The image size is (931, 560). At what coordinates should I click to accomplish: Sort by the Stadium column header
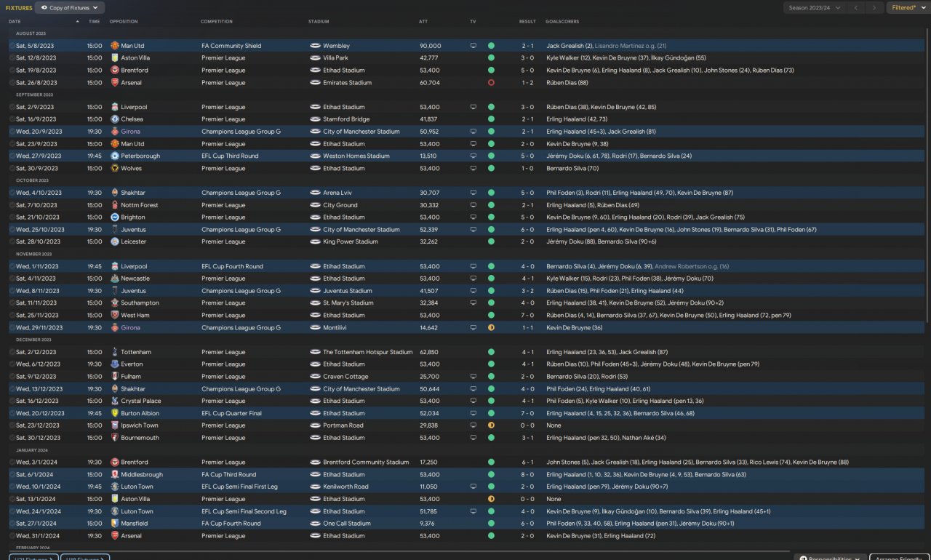tap(319, 22)
